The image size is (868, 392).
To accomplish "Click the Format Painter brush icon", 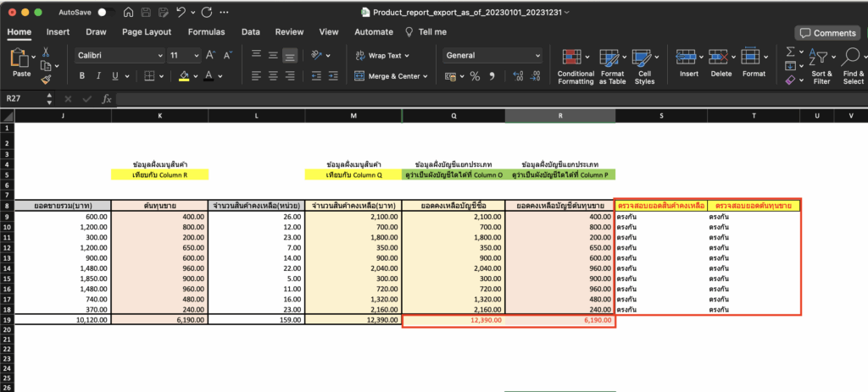I will tap(46, 80).
